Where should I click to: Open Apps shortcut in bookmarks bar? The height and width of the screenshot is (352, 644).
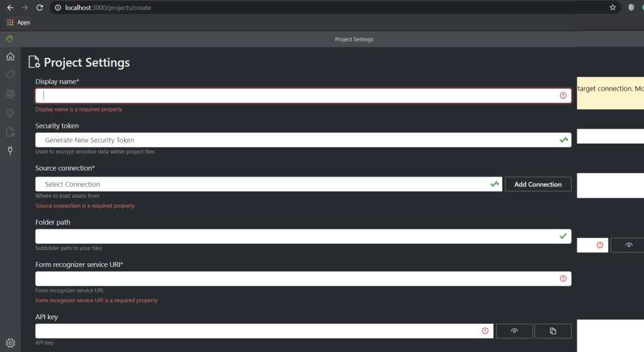coord(18,23)
